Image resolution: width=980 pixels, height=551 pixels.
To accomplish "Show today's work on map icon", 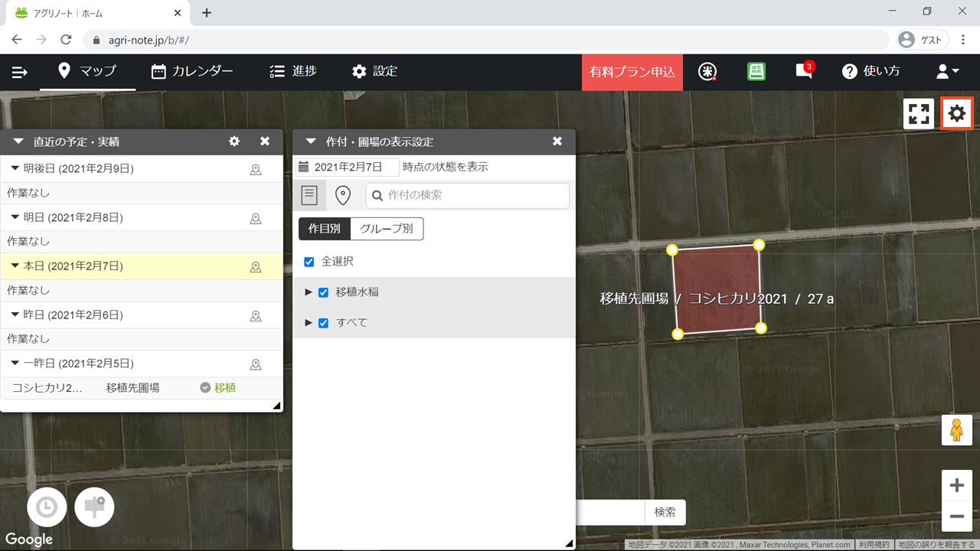I will 256,267.
